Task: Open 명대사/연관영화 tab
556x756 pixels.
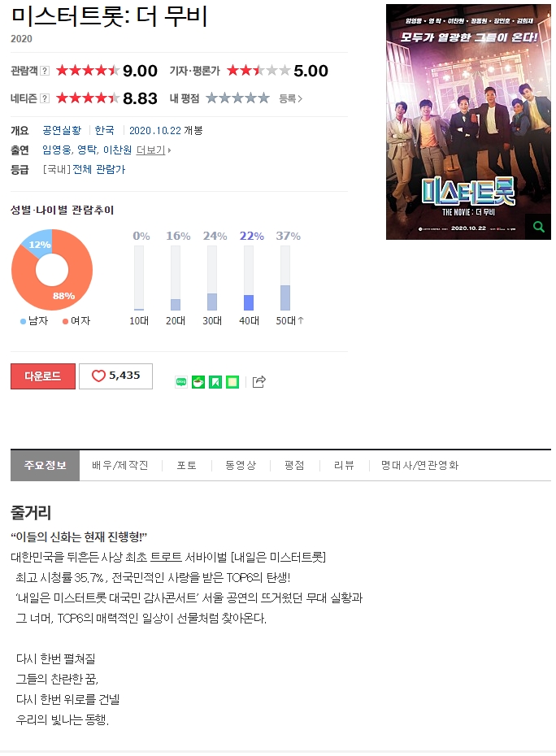Action: [419, 465]
